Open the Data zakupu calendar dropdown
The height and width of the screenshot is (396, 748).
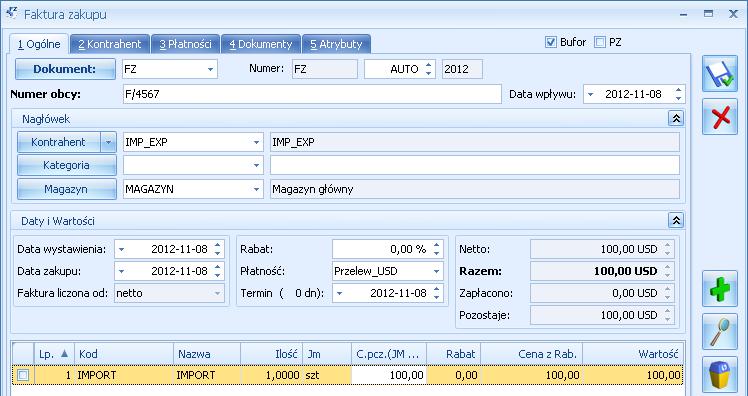pyautogui.click(x=121, y=271)
